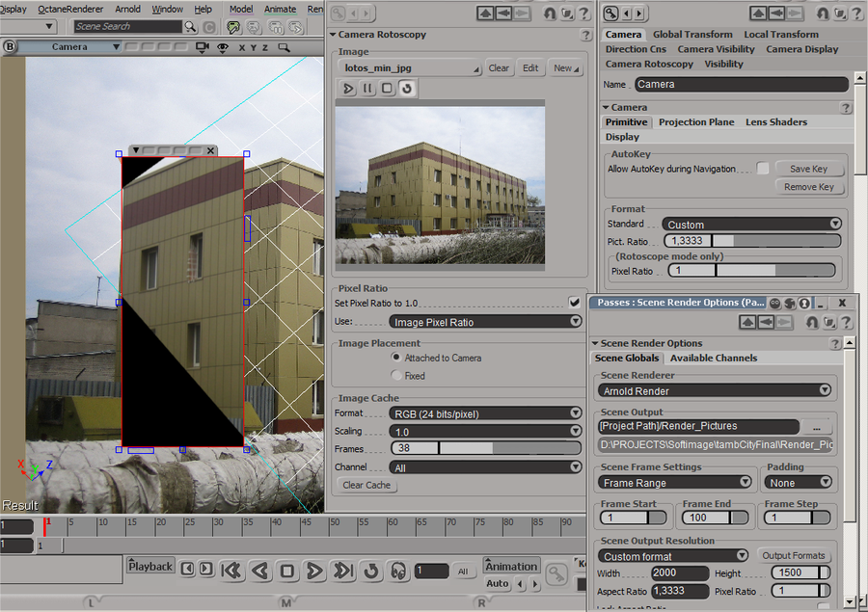Toggle the All button beside the frame field
Viewport: 868px width, 612px height.
463,572
